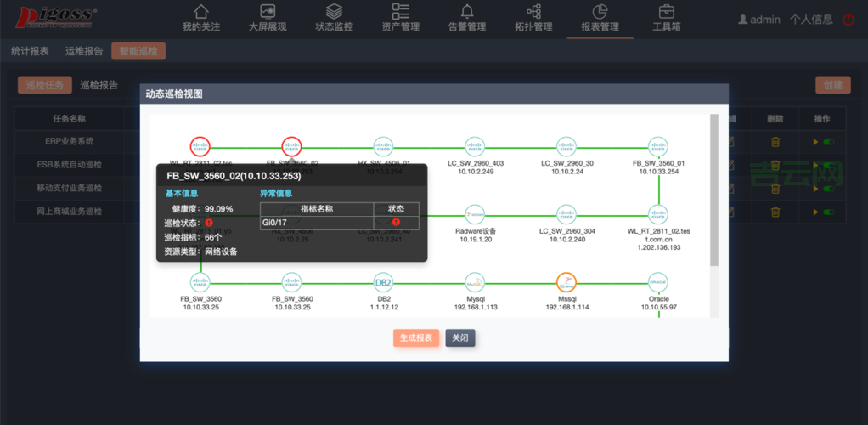Click the red power logout icon
The image size is (868, 425).
point(848,20)
